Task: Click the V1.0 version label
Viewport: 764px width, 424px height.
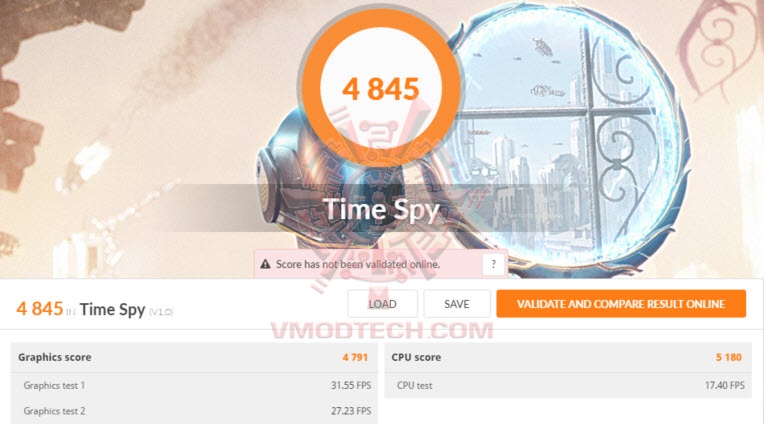Action: pyautogui.click(x=161, y=312)
